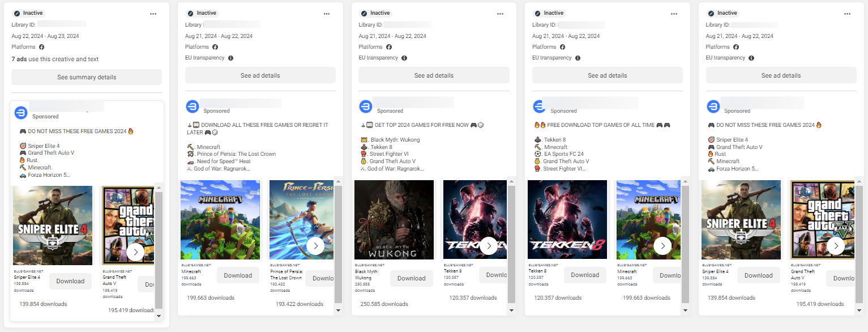Click 'See ad details' on Aug 21 'DO NOT MISS' ad
The width and height of the screenshot is (868, 332).
(x=781, y=75)
